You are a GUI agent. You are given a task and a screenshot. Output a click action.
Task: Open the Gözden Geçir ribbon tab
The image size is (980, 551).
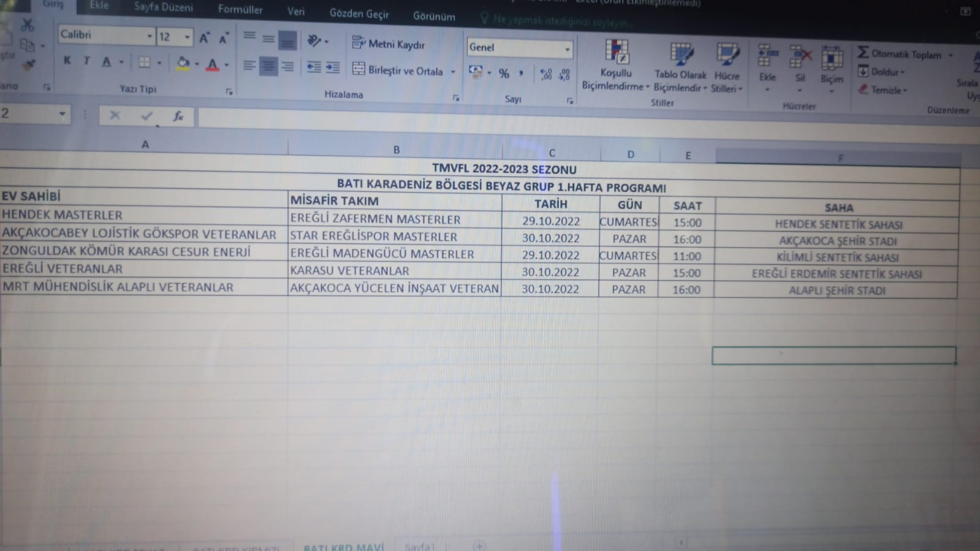(359, 14)
